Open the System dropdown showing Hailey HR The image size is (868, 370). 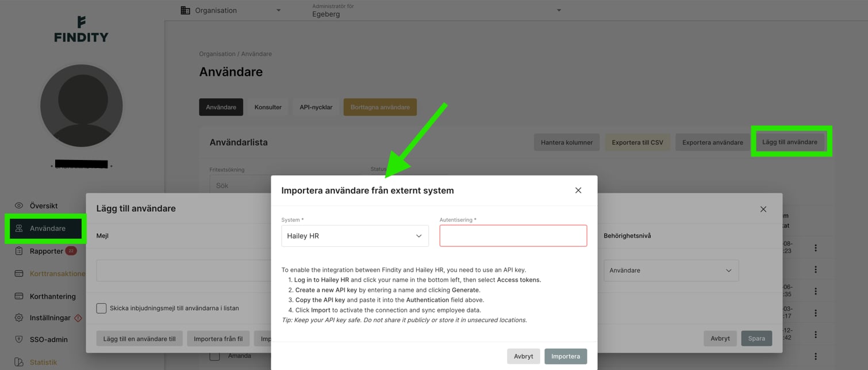355,236
